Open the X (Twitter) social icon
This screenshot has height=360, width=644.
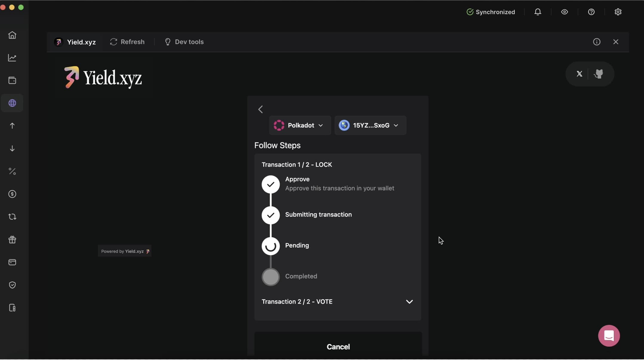tap(579, 74)
